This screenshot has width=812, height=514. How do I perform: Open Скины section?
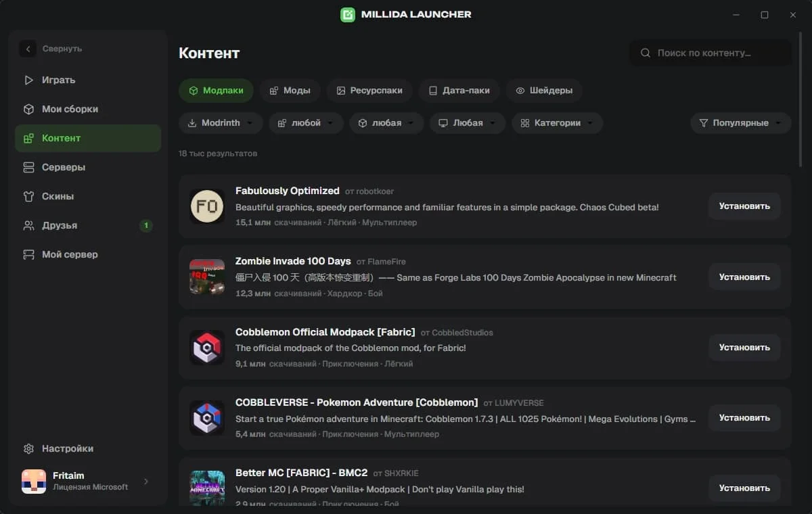[x=88, y=196]
